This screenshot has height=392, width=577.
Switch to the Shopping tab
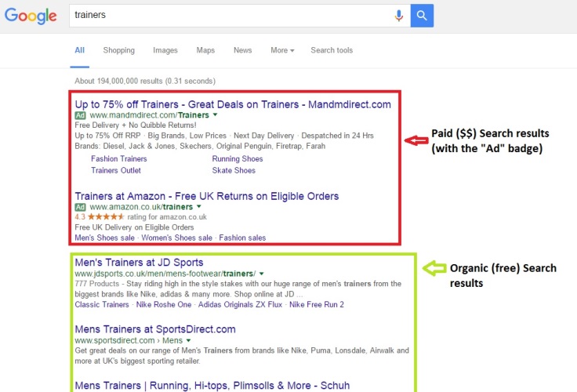[119, 50]
